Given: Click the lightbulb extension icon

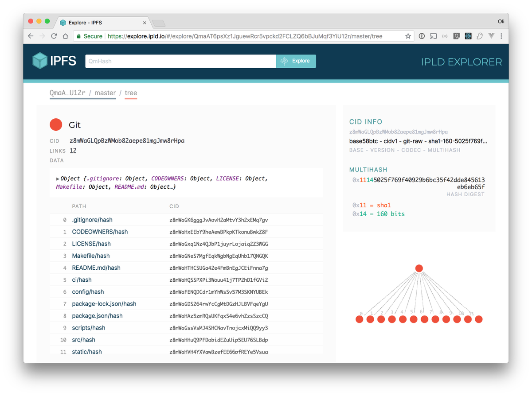Looking at the screenshot, I should click(x=456, y=36).
